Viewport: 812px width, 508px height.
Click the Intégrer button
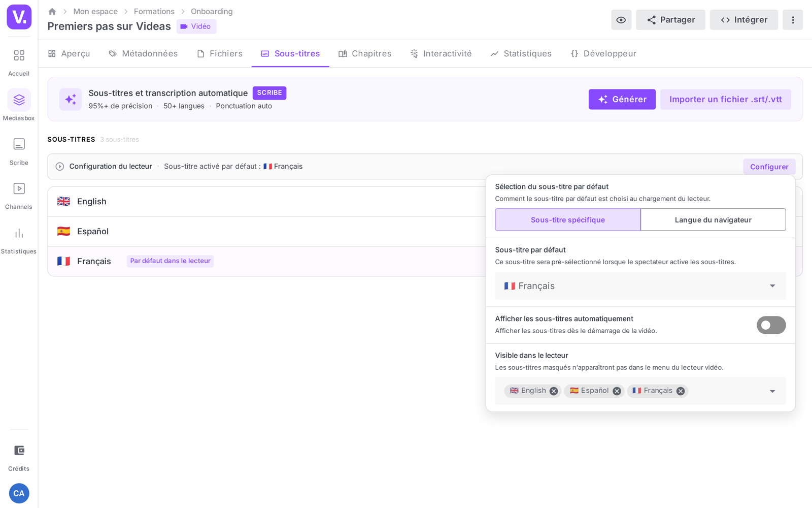pos(744,20)
